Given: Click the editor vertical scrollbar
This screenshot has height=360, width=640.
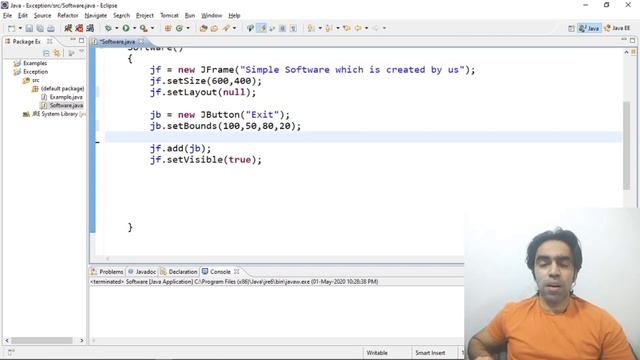Looking at the screenshot, I should [x=627, y=146].
